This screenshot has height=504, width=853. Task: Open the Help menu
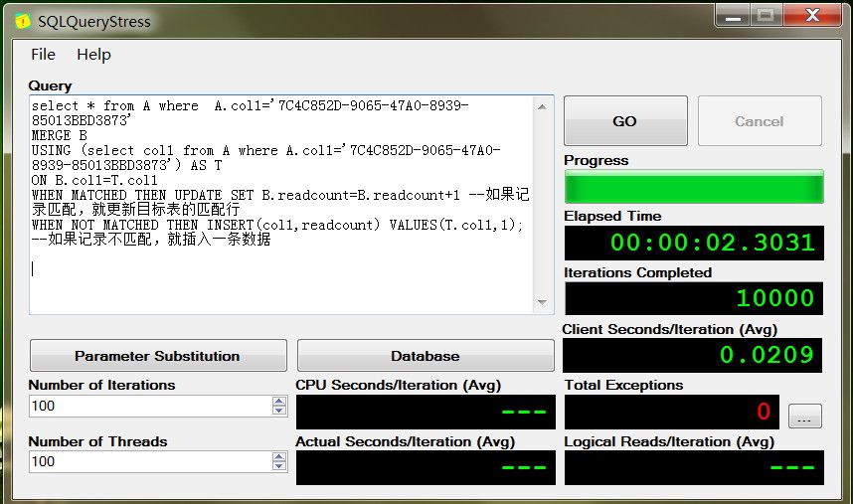click(x=93, y=55)
